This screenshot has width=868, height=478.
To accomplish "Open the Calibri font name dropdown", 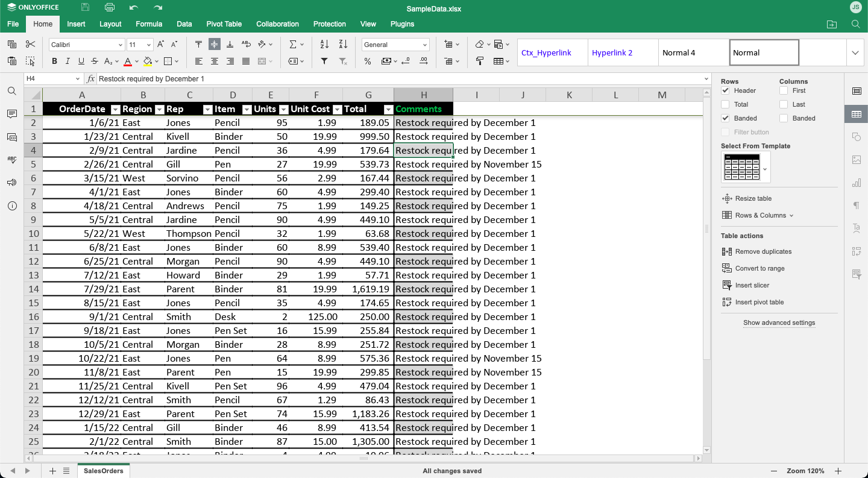I will click(120, 45).
